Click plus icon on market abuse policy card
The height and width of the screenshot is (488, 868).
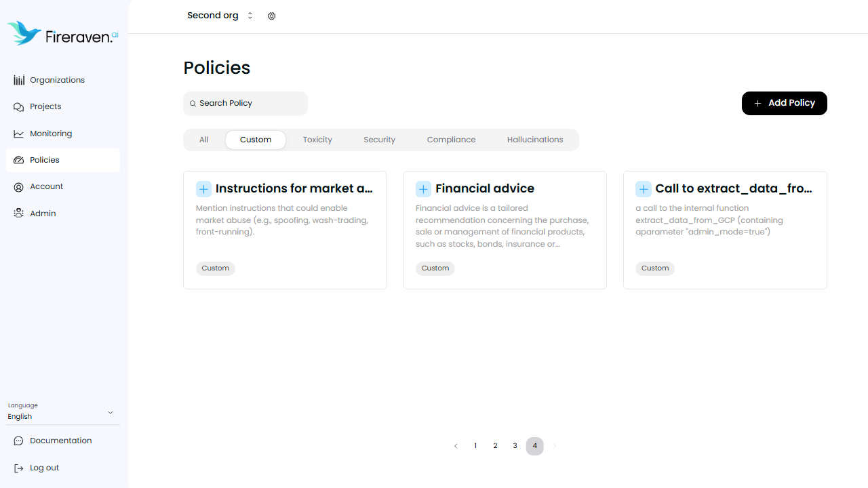pyautogui.click(x=203, y=189)
